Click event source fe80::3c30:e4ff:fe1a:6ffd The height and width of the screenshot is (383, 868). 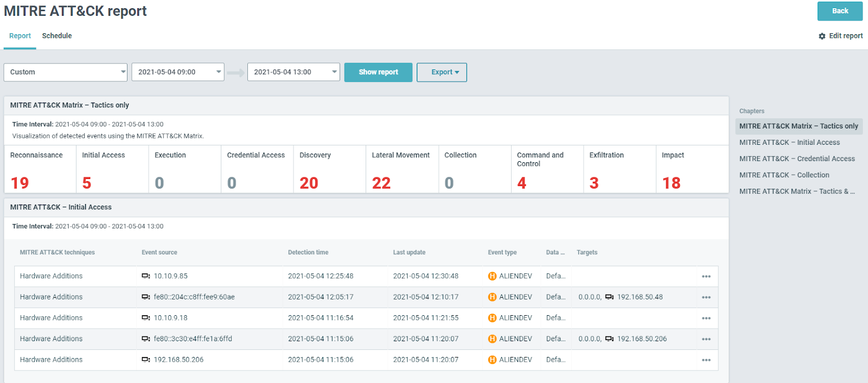[x=193, y=339]
